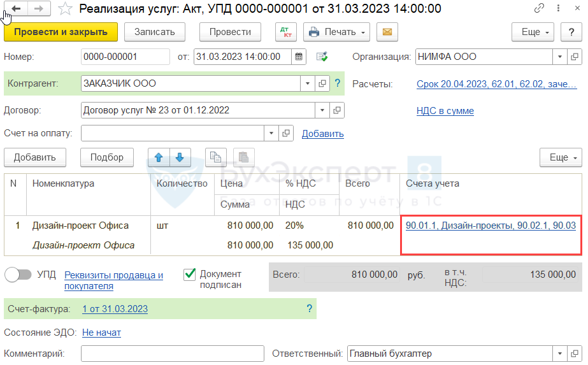Move table row down with arrow
The width and height of the screenshot is (588, 365).
coord(180,157)
